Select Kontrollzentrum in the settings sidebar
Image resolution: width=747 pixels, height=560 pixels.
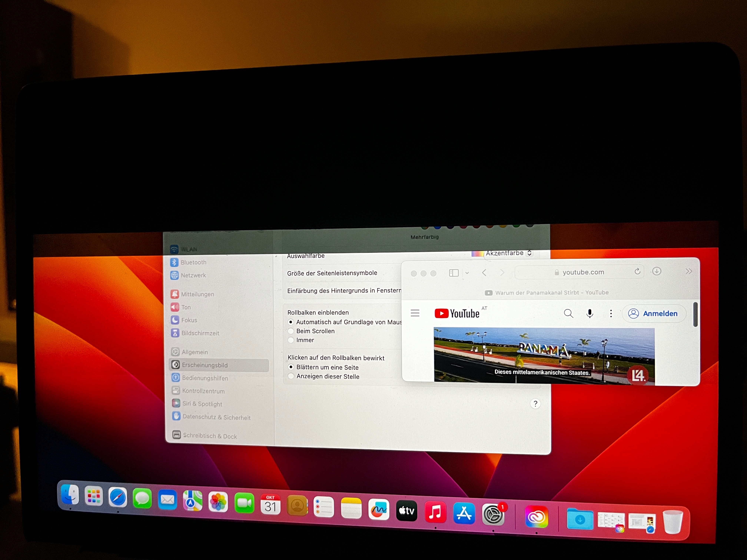pyautogui.click(x=203, y=391)
